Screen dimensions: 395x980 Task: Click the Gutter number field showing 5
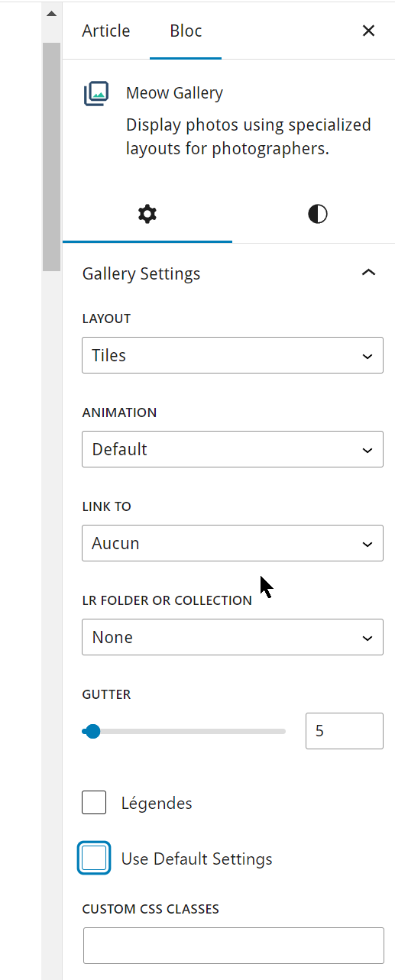[x=345, y=731]
